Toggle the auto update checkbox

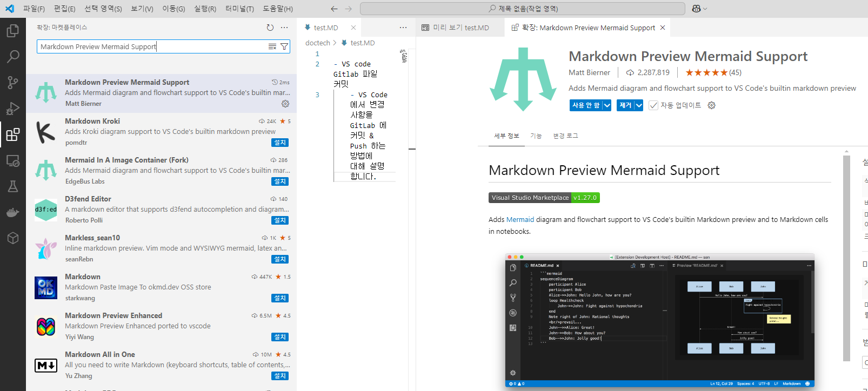653,105
